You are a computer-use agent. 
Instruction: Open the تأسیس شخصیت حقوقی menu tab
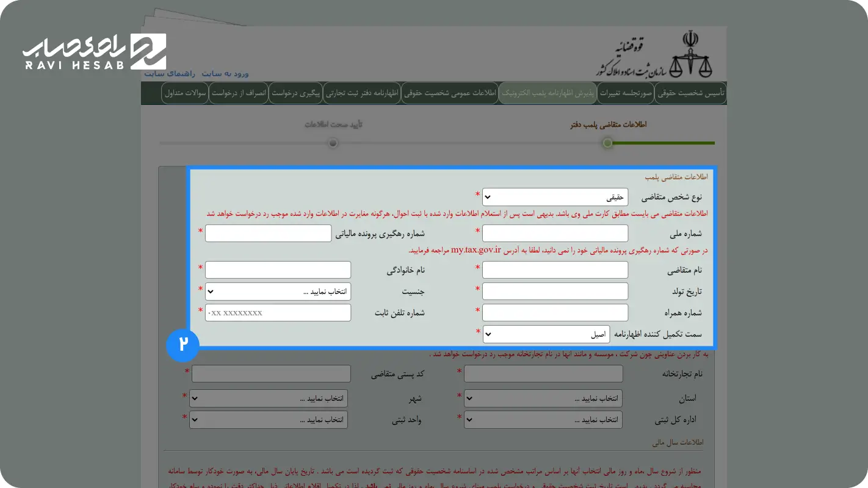click(690, 93)
